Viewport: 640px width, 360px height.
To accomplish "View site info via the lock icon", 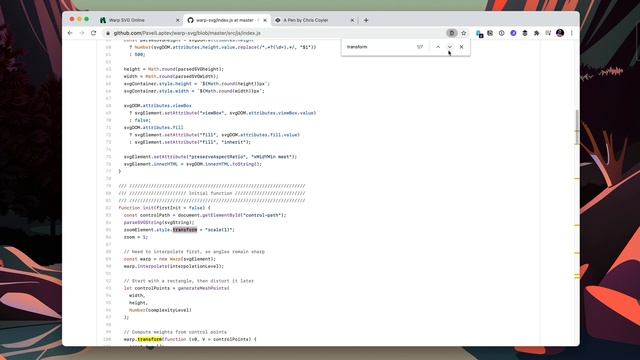I will (108, 33).
